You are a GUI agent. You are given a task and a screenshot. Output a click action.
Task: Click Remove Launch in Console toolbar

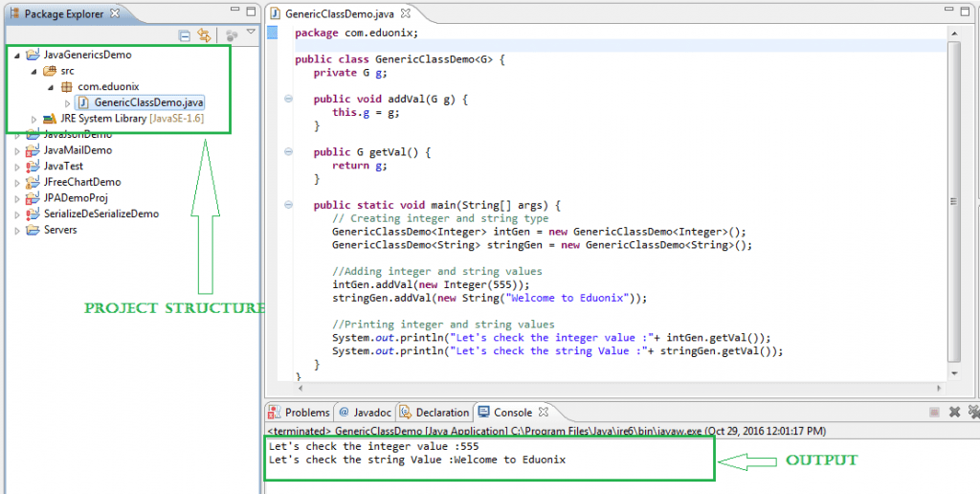(x=954, y=412)
